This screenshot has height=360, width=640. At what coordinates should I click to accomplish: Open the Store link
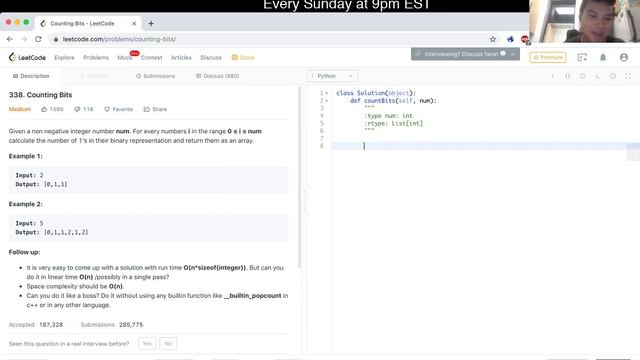coord(243,58)
